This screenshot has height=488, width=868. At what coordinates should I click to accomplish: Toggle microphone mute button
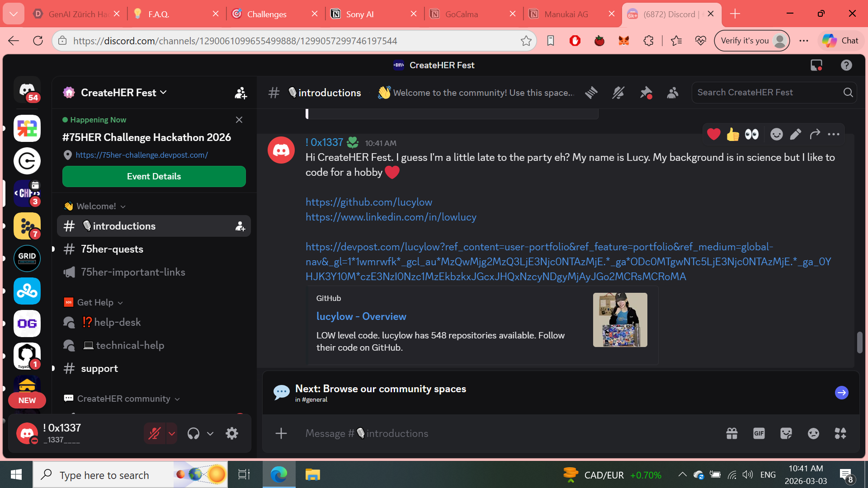(x=154, y=434)
